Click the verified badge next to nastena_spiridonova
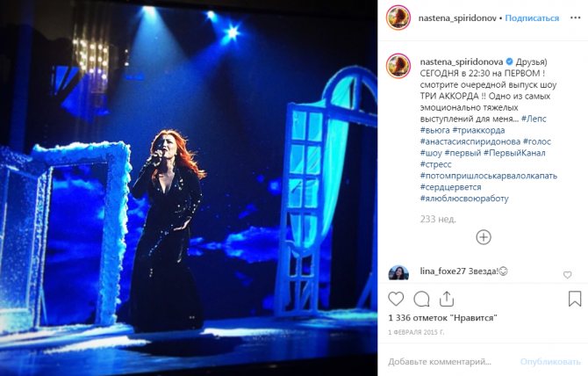This screenshot has width=588, height=376. point(509,61)
